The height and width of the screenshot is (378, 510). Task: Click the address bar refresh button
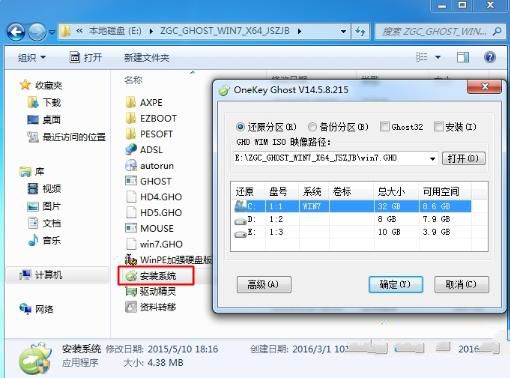(x=360, y=32)
